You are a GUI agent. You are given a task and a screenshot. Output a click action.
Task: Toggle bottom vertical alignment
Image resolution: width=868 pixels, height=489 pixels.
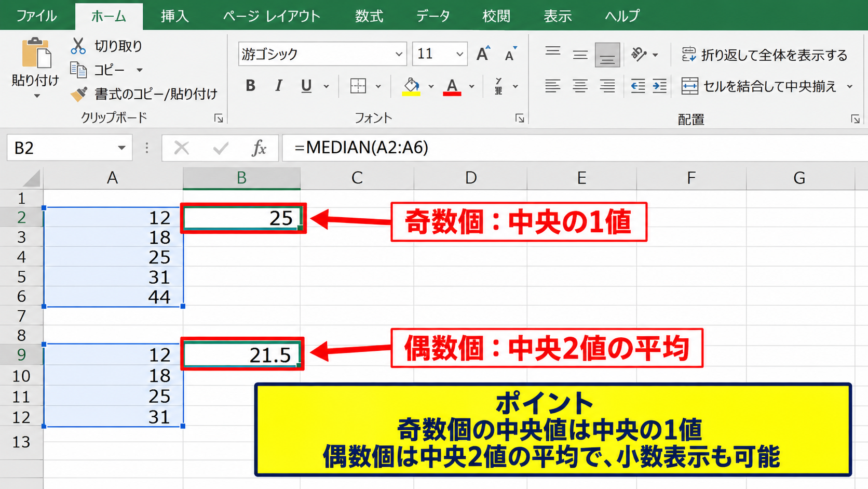607,55
